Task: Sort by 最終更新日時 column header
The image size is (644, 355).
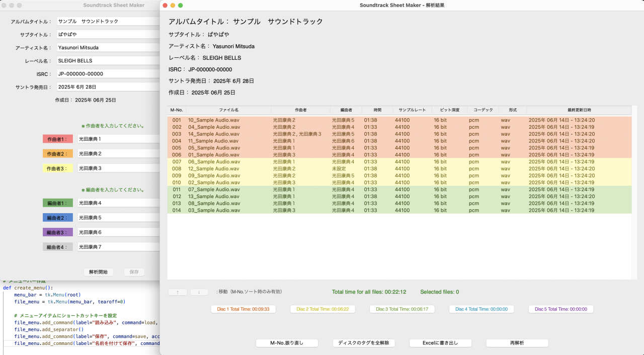Action: coord(579,110)
